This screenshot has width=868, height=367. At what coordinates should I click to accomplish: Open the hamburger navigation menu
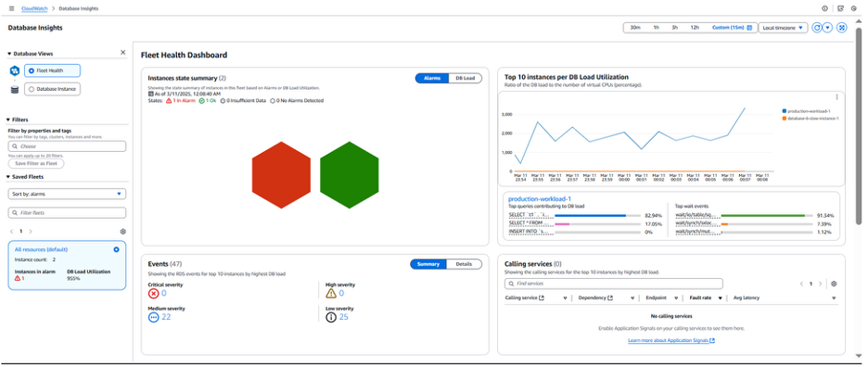[12, 9]
